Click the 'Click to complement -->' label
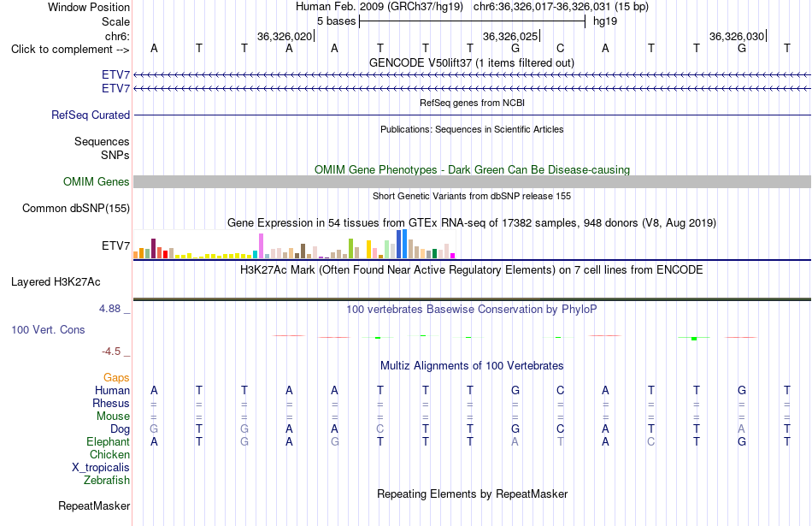 click(70, 50)
